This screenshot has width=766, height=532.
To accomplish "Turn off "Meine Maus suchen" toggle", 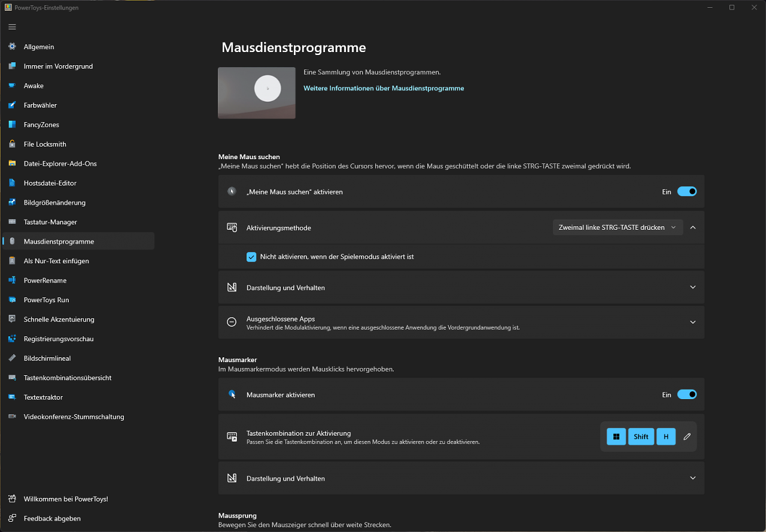I will (687, 191).
